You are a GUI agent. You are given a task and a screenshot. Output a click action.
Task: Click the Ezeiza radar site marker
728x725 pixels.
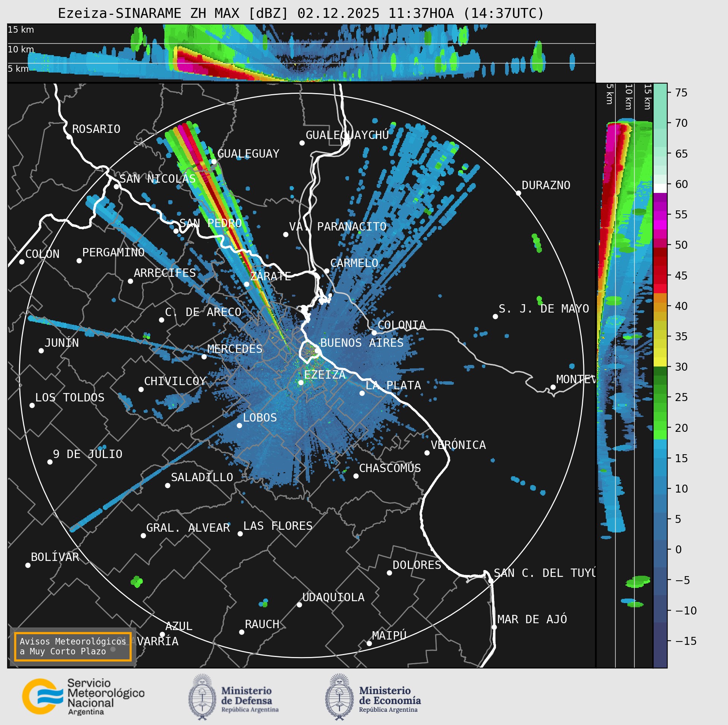point(301,382)
